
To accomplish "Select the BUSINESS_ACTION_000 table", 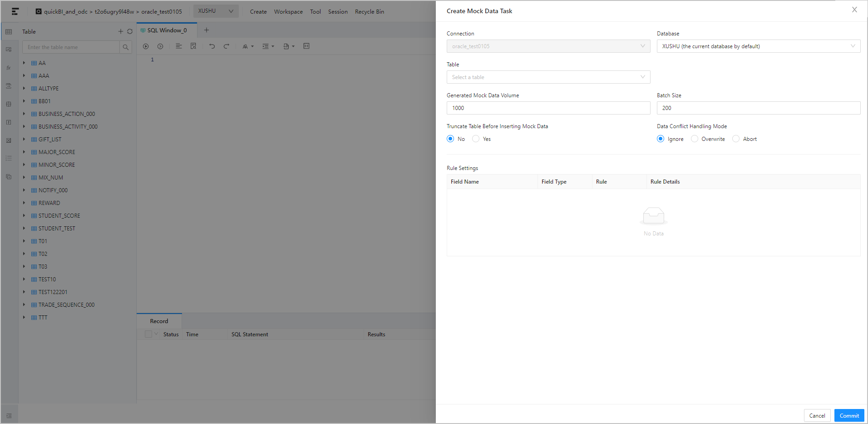I will [67, 114].
